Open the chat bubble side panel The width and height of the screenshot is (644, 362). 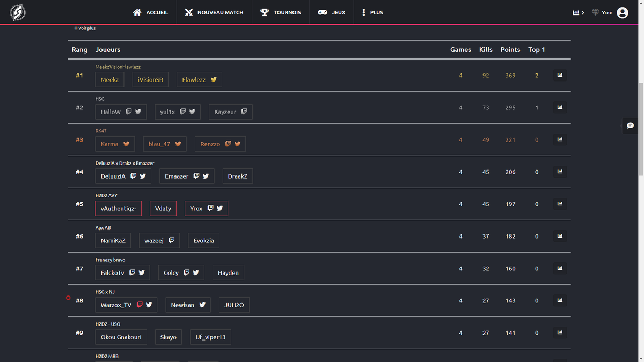click(x=631, y=125)
